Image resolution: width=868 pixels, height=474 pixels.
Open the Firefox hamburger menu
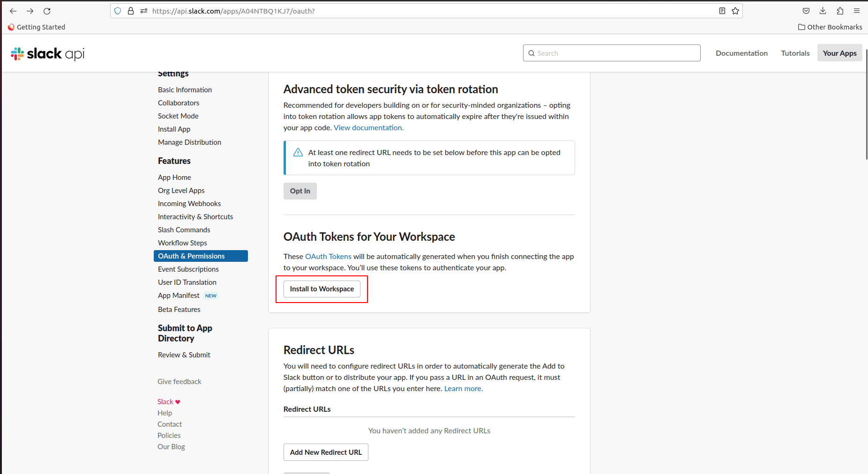pos(857,11)
